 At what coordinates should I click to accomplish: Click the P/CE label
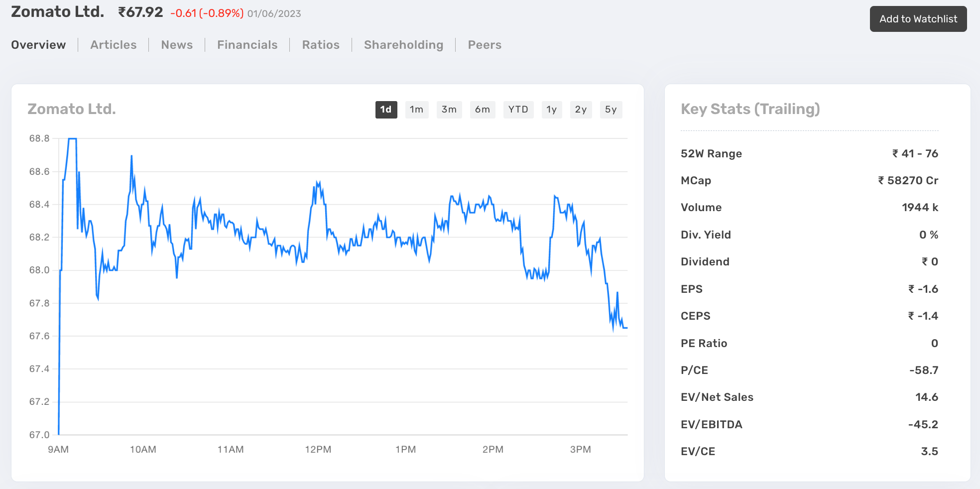coord(694,370)
